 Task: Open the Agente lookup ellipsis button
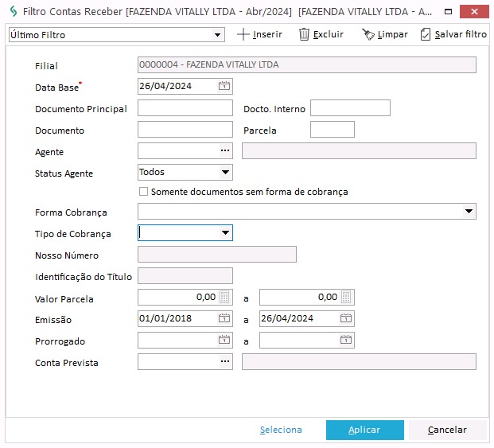point(225,151)
